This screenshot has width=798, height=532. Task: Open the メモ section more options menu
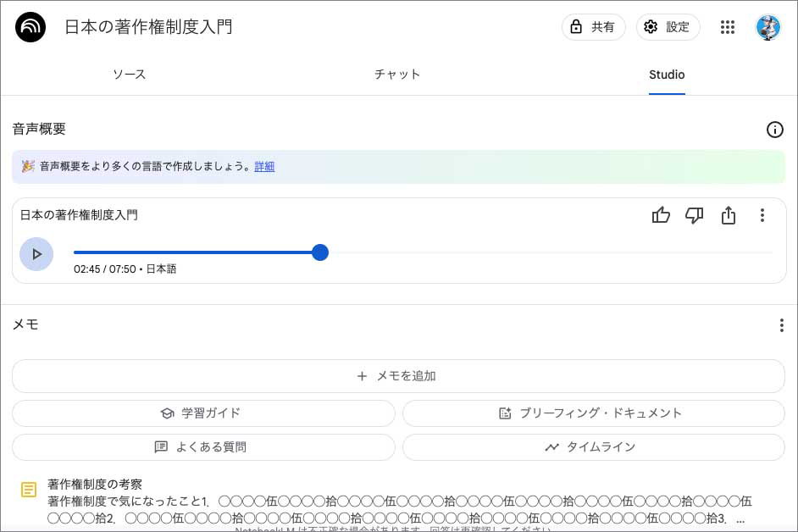[x=781, y=325]
